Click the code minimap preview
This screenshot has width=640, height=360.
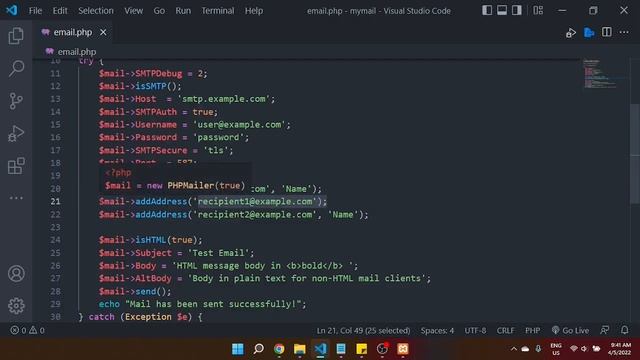point(600,74)
